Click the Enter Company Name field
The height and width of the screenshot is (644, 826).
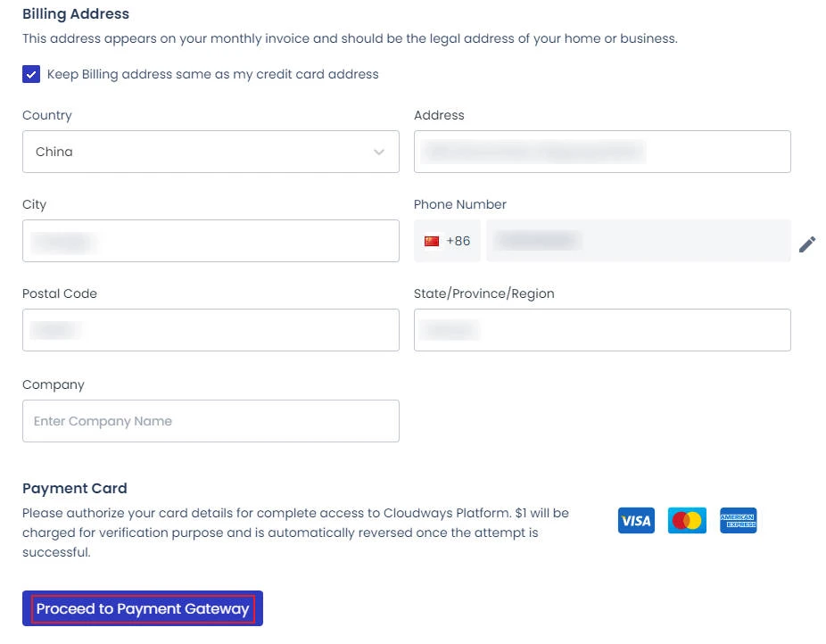pyautogui.click(x=211, y=421)
